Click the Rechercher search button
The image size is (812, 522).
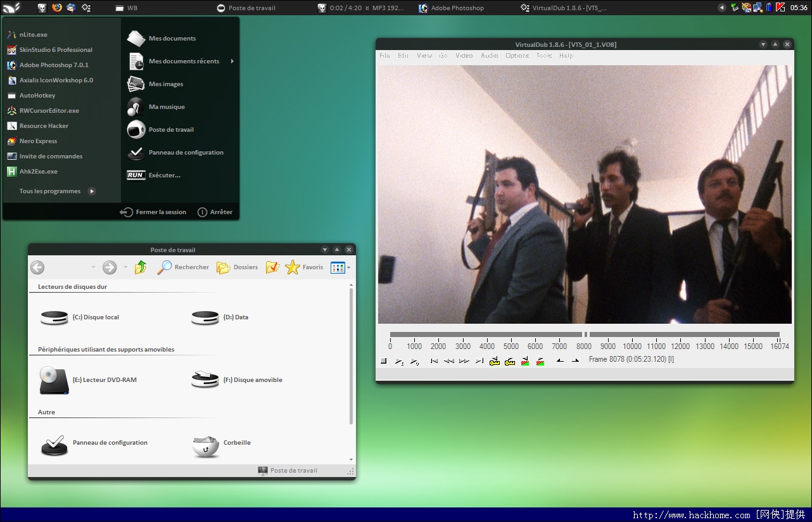tap(183, 267)
